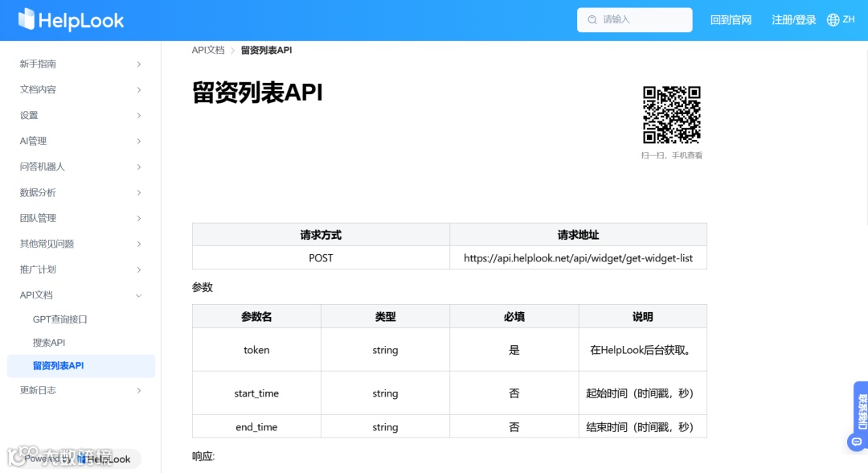Open the chat bubble contact icon
The width and height of the screenshot is (868, 473).
point(856,441)
